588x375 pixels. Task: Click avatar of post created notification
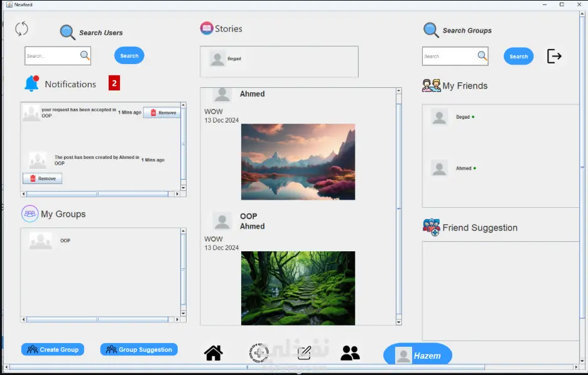[x=38, y=161]
